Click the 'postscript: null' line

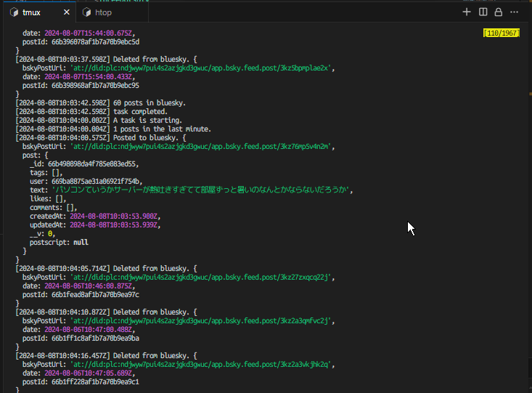[59, 243]
